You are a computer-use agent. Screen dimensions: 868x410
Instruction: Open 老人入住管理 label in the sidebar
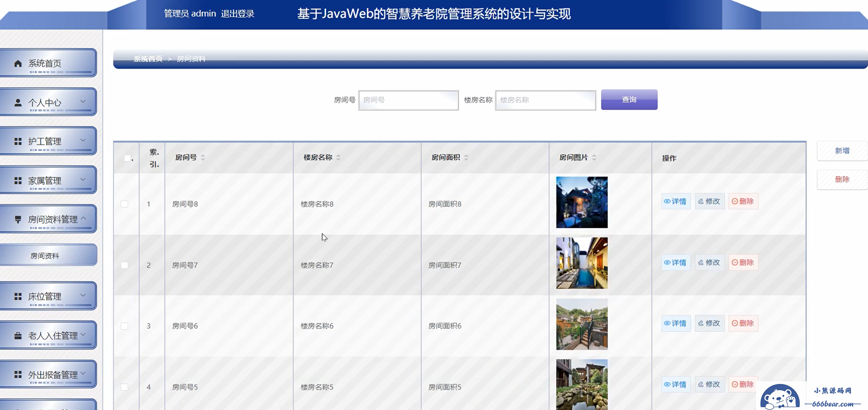tap(53, 336)
